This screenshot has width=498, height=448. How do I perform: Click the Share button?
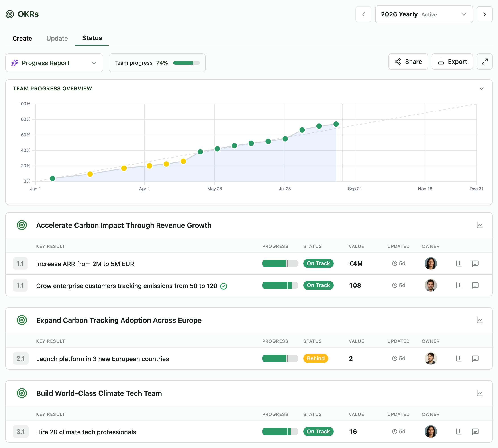[x=408, y=62]
